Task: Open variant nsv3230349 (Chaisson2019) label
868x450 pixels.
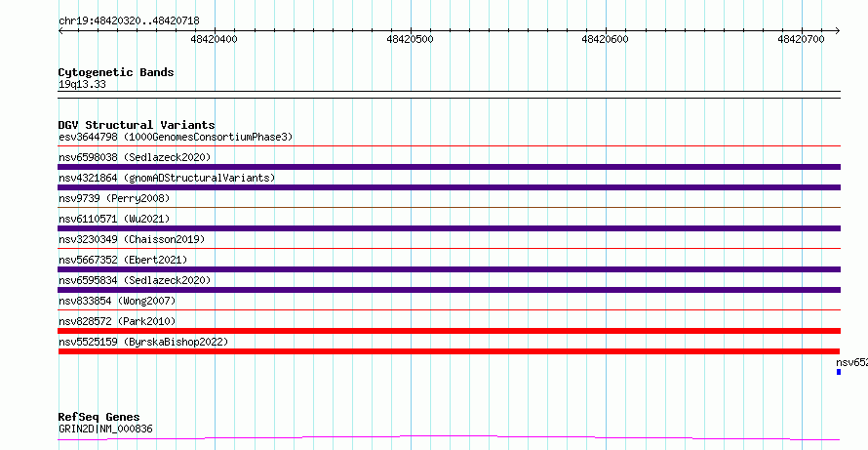Action: pos(132,239)
